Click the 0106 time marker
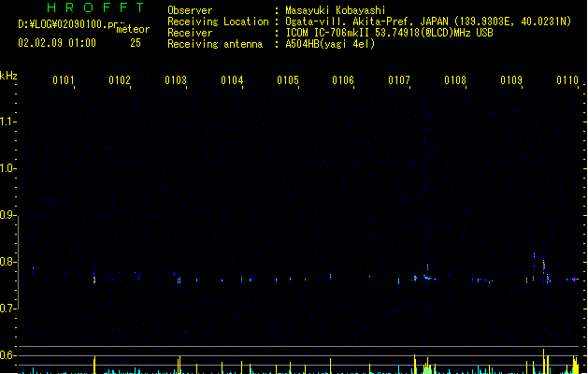Screen dimensions: 588x374 [x=343, y=79]
